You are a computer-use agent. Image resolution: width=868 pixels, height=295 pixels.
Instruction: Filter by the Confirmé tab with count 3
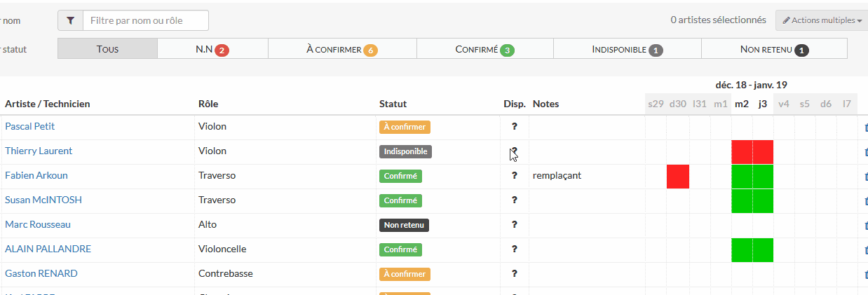[484, 49]
